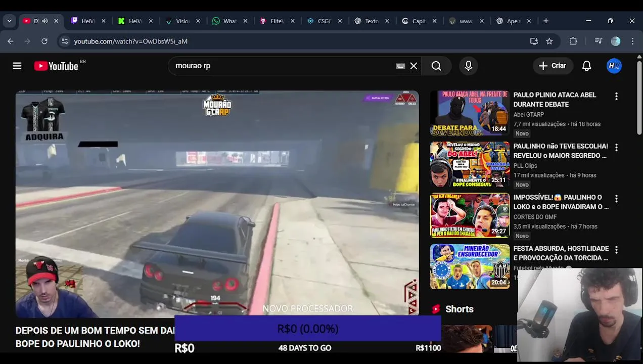This screenshot has width=643, height=364.
Task: Visit the Abel GTARP channel
Action: pyautogui.click(x=528, y=115)
